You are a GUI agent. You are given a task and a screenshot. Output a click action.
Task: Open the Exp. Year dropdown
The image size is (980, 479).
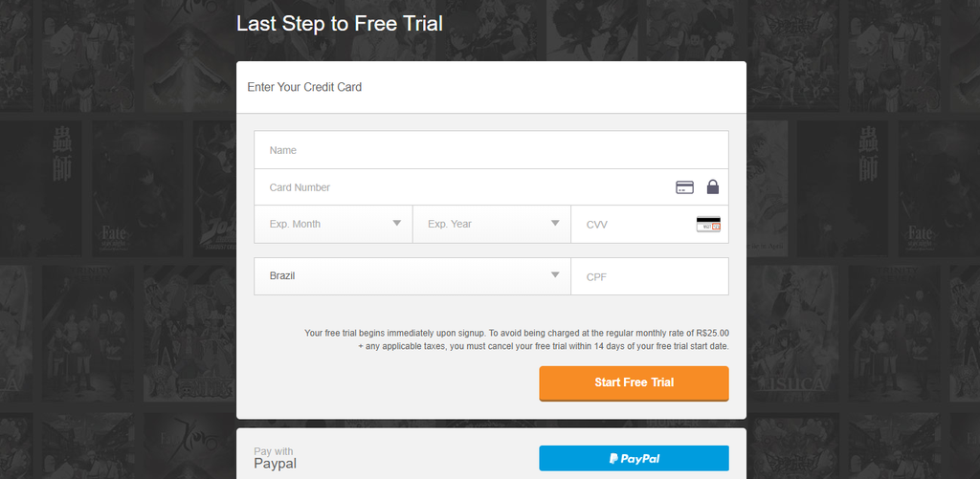click(492, 224)
